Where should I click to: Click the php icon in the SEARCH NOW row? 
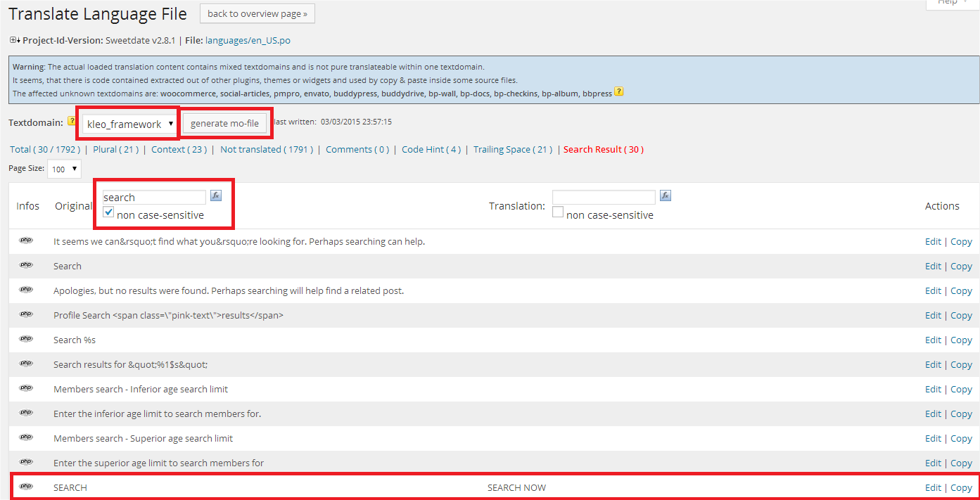click(x=26, y=487)
